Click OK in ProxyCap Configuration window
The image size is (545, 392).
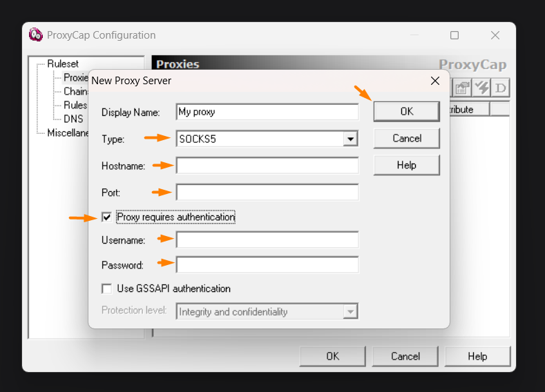point(333,356)
